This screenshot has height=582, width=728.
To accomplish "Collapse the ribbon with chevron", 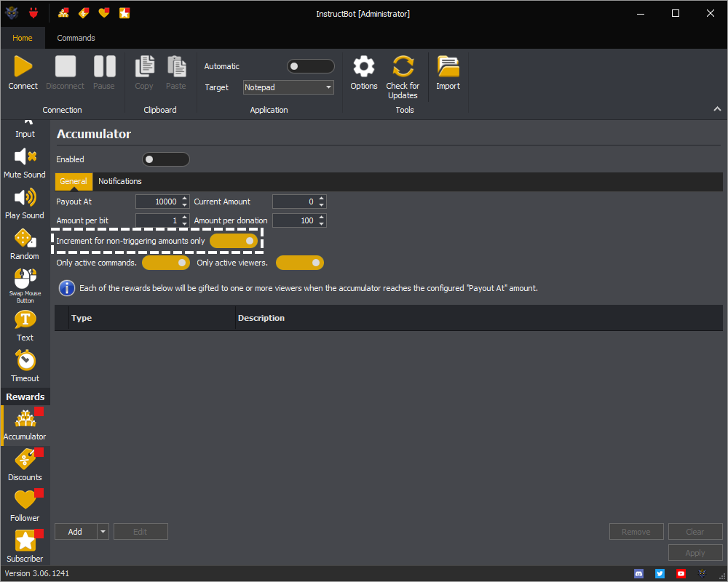I will (x=717, y=109).
